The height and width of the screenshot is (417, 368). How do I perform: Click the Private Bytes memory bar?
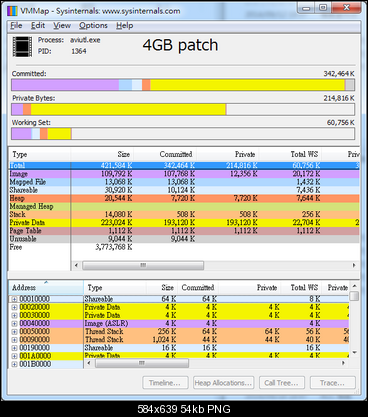pyautogui.click(x=183, y=109)
